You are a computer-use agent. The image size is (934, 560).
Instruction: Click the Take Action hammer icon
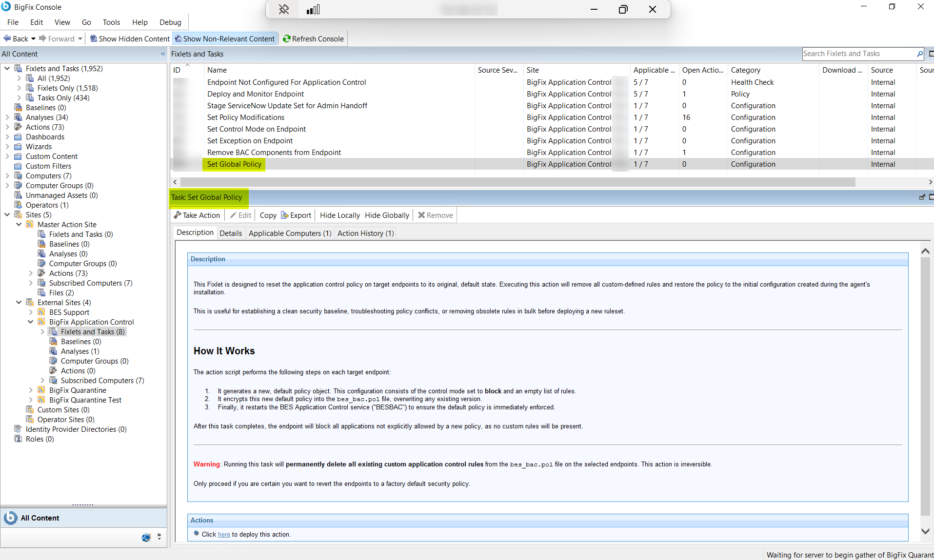178,215
